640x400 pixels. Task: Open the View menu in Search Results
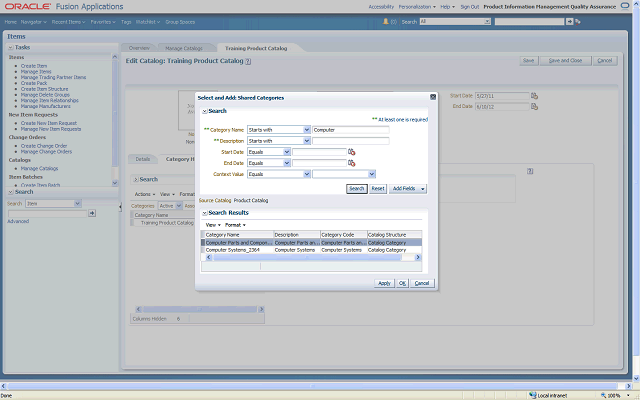coord(213,225)
